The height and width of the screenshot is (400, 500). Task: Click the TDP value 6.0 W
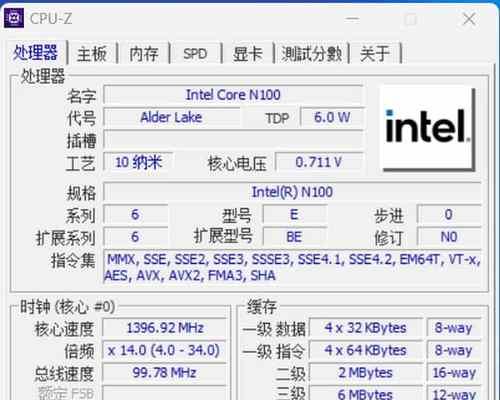tap(332, 117)
